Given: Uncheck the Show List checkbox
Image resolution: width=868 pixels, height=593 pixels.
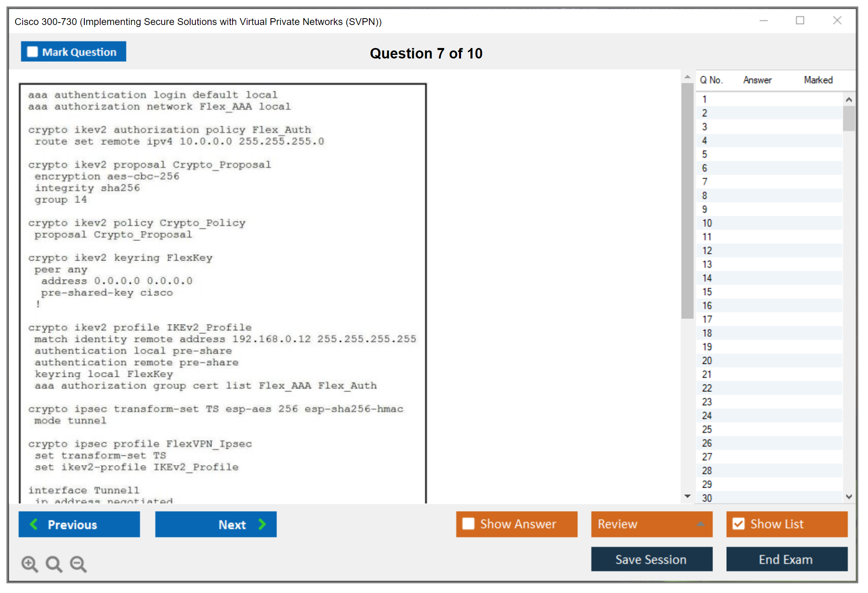Looking at the screenshot, I should point(738,524).
